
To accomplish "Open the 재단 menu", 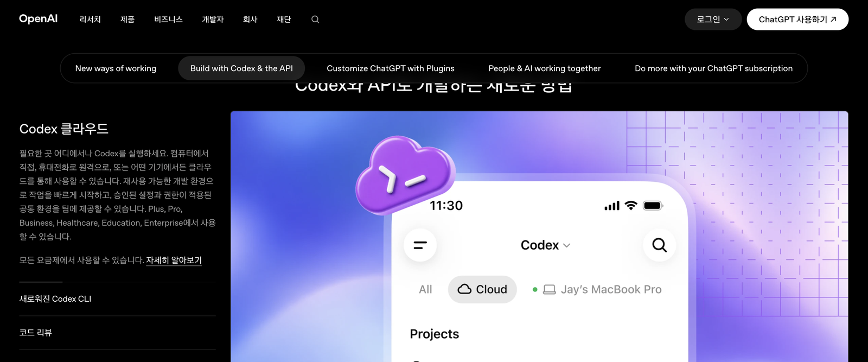I will pyautogui.click(x=284, y=20).
